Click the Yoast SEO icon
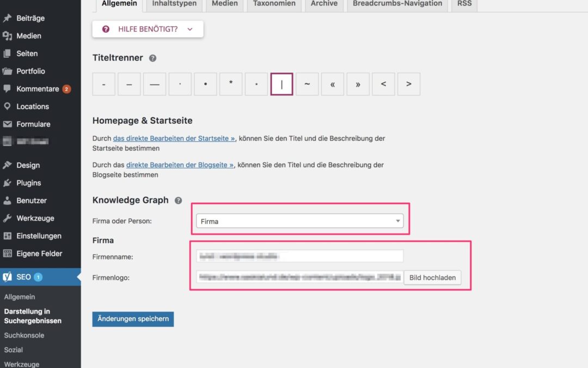 pos(8,277)
